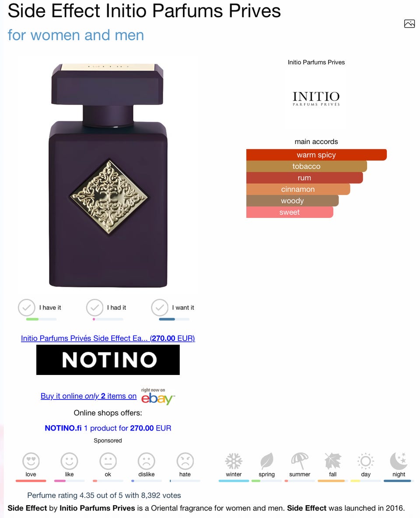Vote night with the moon icon
This screenshot has width=420, height=518.
tap(399, 461)
